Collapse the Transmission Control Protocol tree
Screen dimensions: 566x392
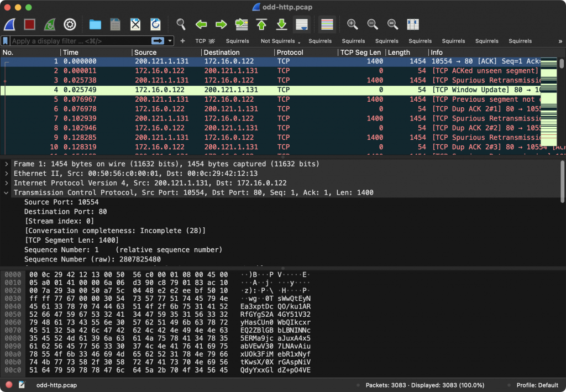(x=6, y=193)
